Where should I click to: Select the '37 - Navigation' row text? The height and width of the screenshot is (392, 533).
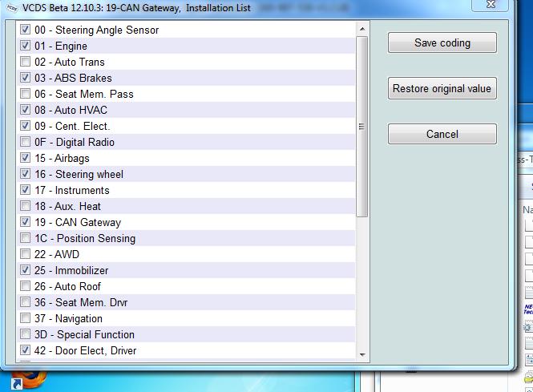(68, 318)
